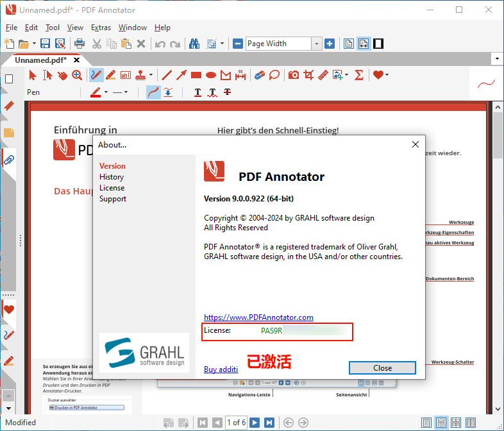
Task: Click the Snapshot camera tool
Action: click(294, 75)
